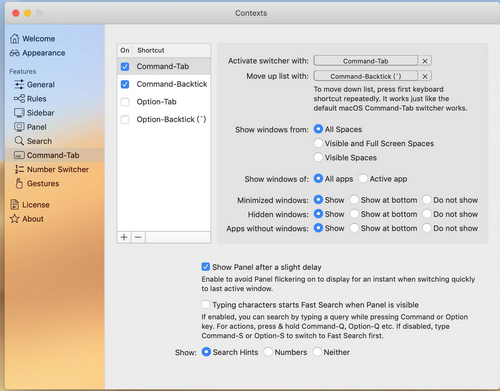Set Hidden windows to Show at bottom
This screenshot has height=391, width=500.
pyautogui.click(x=354, y=214)
